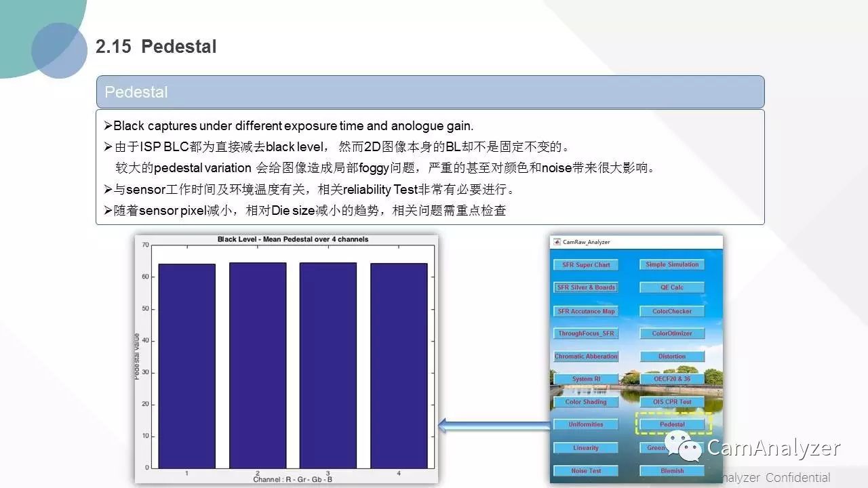The height and width of the screenshot is (488, 868).
Task: Click the Pedestal button in CamRaw_Analyzer
Action: tap(672, 424)
